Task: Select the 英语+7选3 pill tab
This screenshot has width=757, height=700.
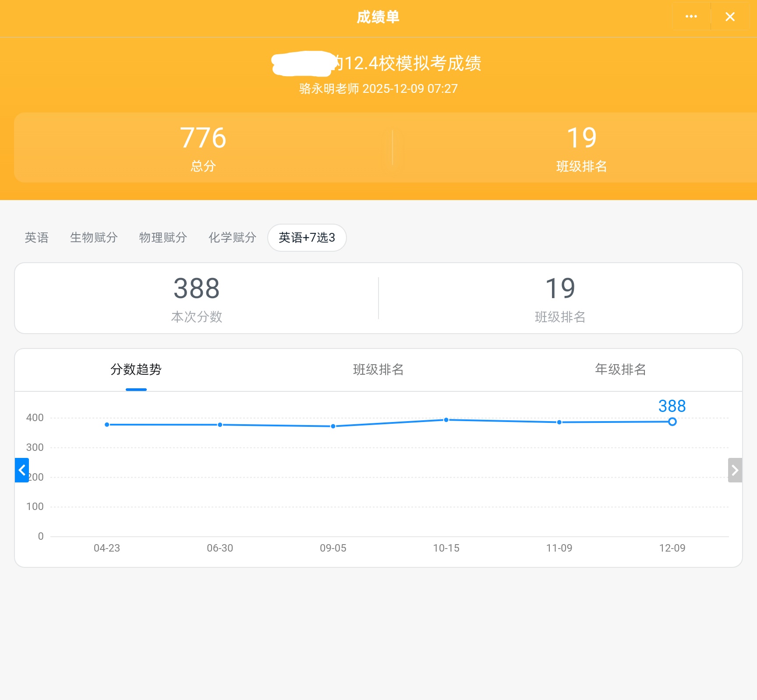Action: [x=307, y=238]
